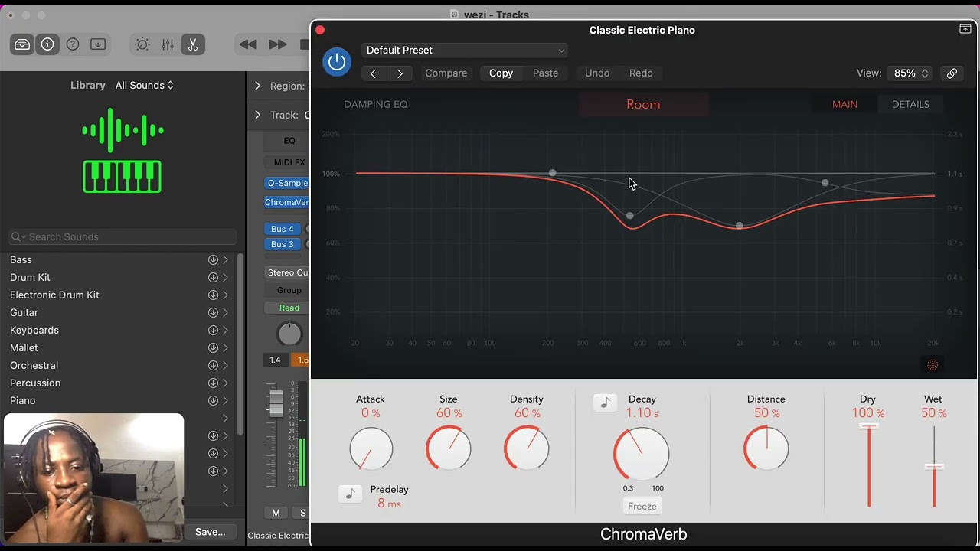
Task: Toggle the Bus 3 send slot
Action: (x=282, y=244)
